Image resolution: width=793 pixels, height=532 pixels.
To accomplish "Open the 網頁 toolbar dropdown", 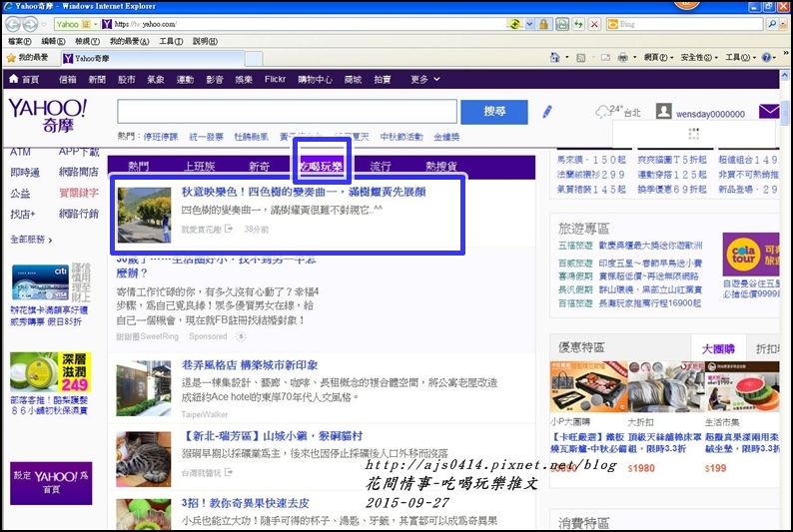I will click(x=658, y=58).
